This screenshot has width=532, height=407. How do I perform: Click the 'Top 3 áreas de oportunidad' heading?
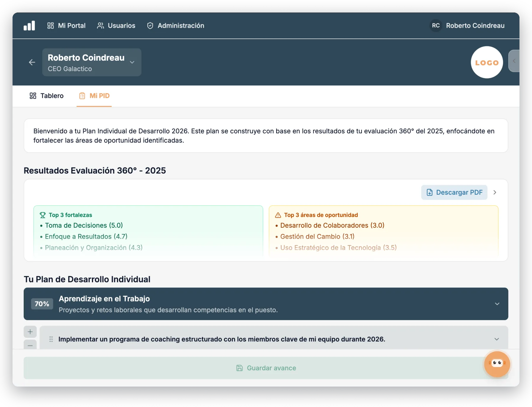point(321,215)
